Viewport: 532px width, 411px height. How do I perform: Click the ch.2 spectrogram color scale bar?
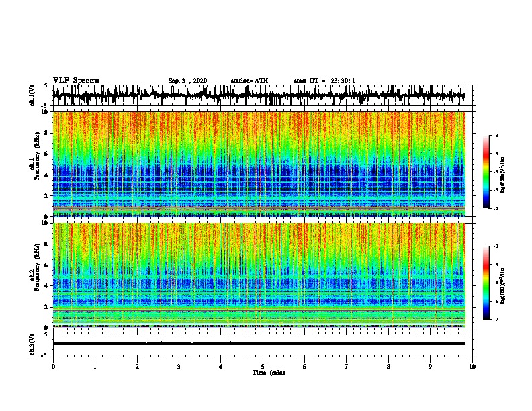pyautogui.click(x=486, y=283)
